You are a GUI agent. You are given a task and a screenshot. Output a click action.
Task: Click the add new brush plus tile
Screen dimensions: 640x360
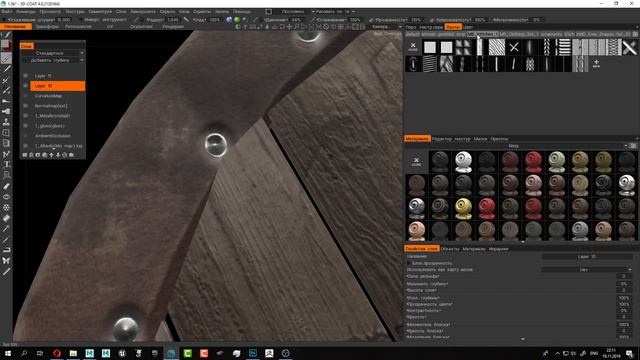(596, 63)
